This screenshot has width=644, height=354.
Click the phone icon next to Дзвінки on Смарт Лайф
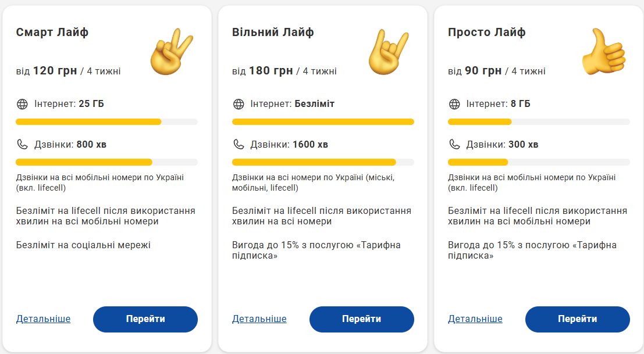pyautogui.click(x=23, y=144)
